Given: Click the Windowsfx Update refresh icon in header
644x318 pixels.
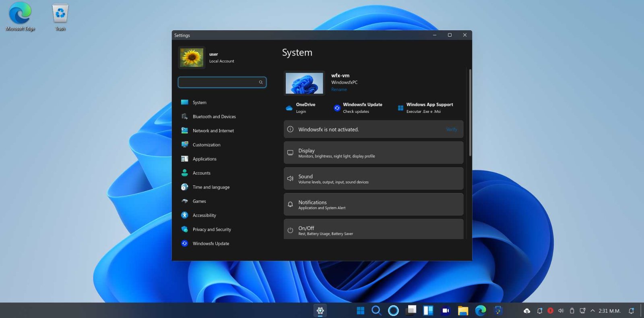Looking at the screenshot, I should [x=337, y=108].
